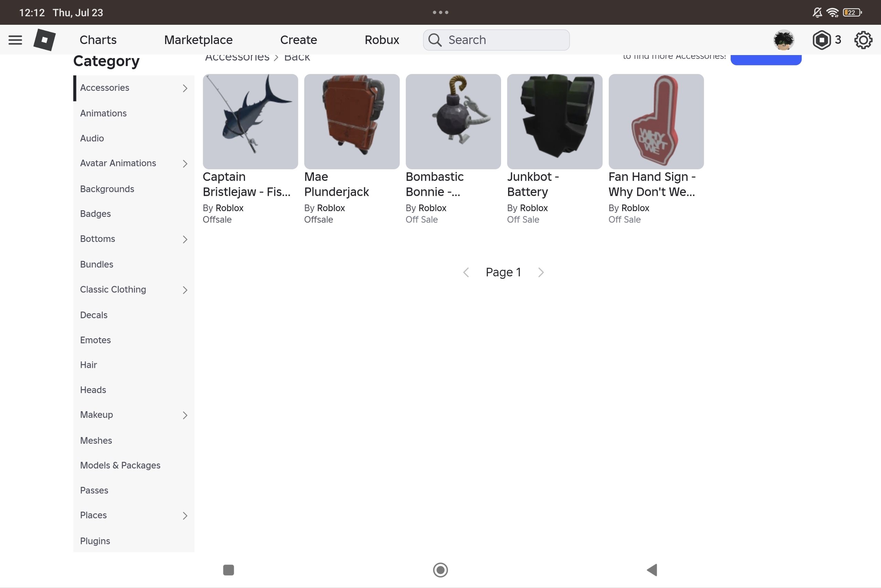Tap the three-dot handle in status bar
Image resolution: width=881 pixels, height=588 pixels.
click(x=440, y=12)
